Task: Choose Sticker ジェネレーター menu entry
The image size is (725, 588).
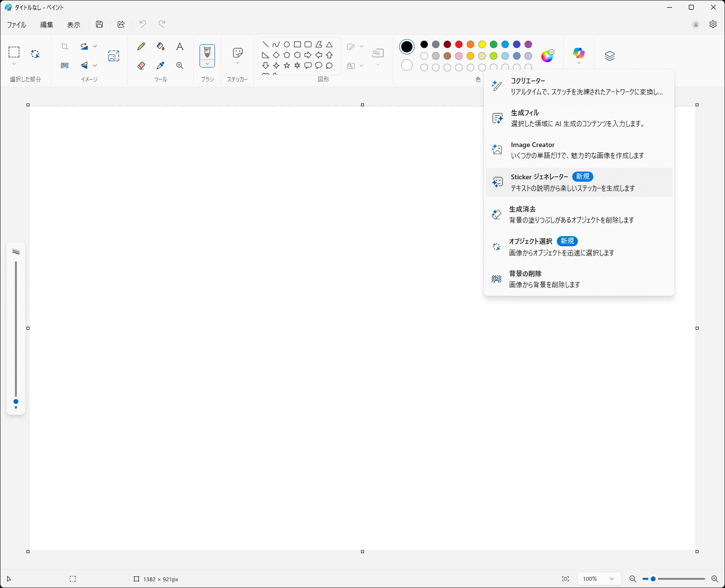Action: coord(579,182)
